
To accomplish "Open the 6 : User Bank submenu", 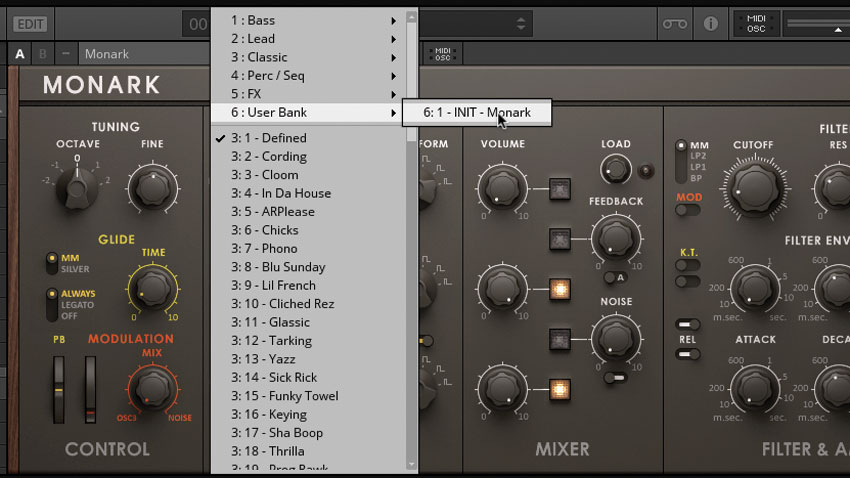I will (309, 113).
